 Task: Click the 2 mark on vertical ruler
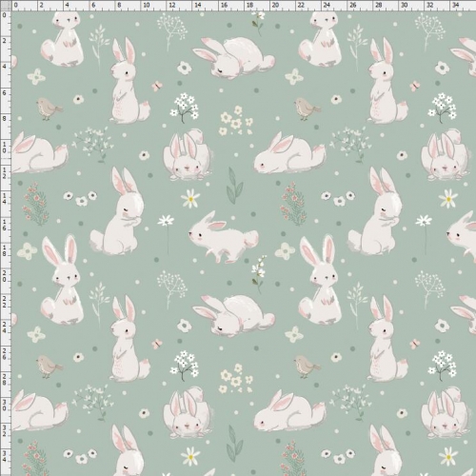(x=5, y=41)
